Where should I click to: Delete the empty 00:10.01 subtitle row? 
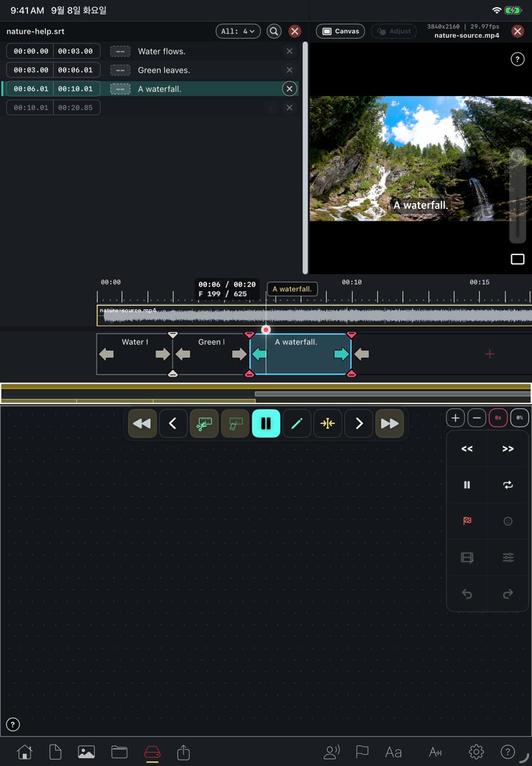coord(289,108)
